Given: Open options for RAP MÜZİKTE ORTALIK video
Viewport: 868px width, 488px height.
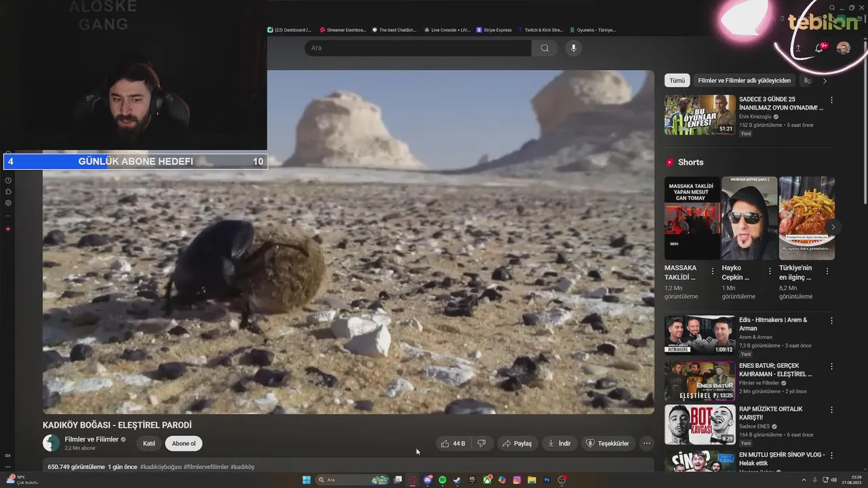Looking at the screenshot, I should point(831,410).
